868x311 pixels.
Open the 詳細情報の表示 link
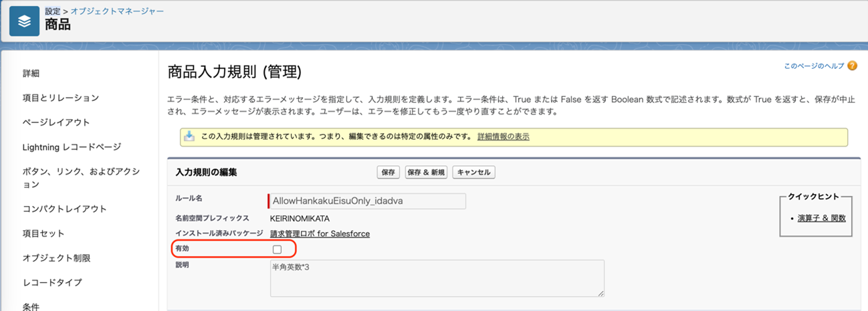[x=503, y=136]
